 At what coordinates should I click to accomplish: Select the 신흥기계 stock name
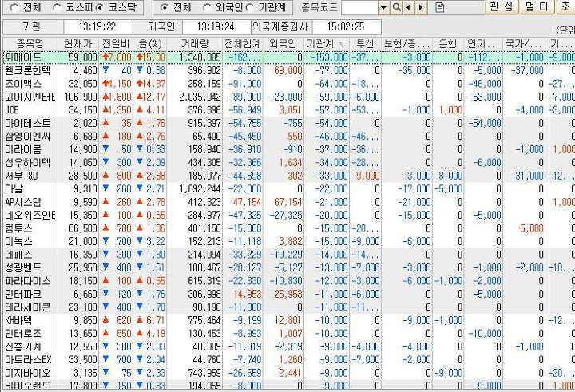23,346
